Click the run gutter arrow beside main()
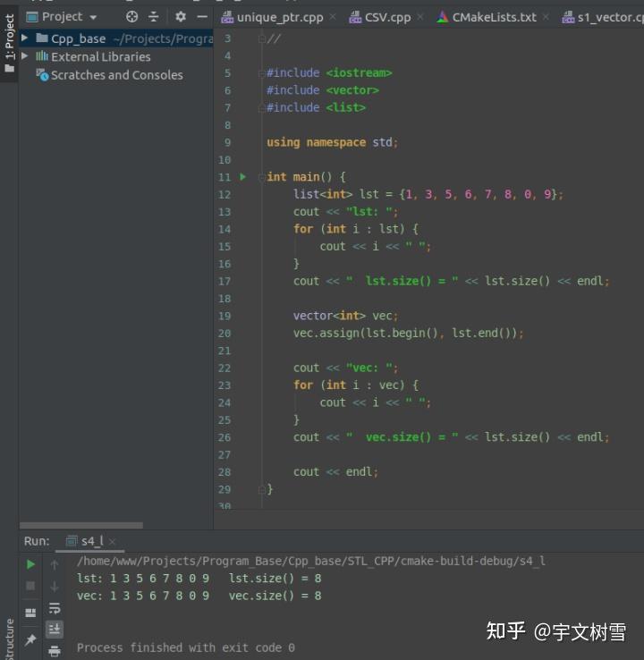This screenshot has height=660, width=644. coord(243,177)
